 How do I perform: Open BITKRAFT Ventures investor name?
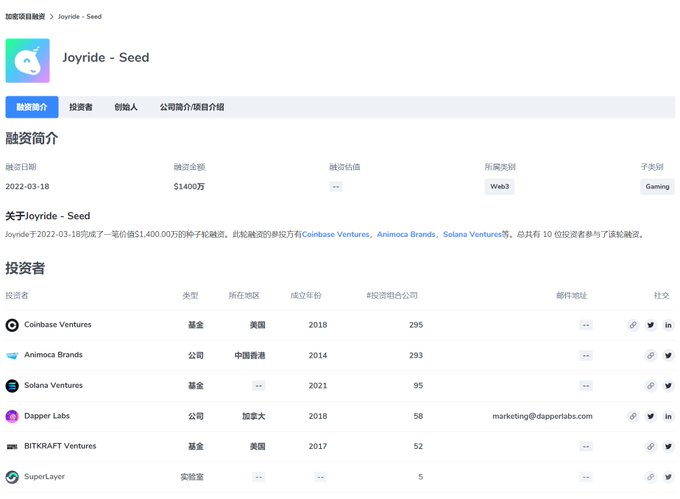[60, 446]
